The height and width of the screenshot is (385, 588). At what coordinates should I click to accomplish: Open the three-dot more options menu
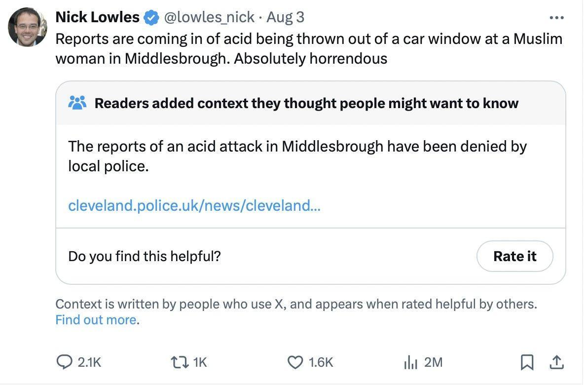click(x=556, y=18)
